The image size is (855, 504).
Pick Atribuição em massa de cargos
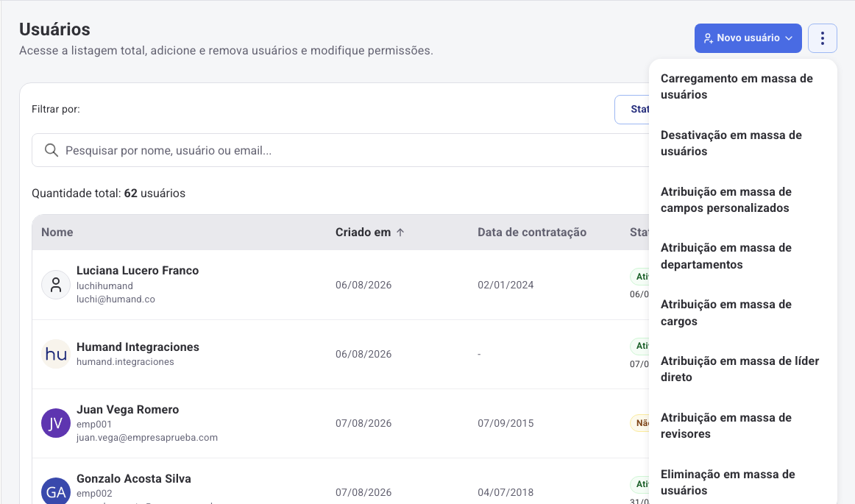[742, 313]
